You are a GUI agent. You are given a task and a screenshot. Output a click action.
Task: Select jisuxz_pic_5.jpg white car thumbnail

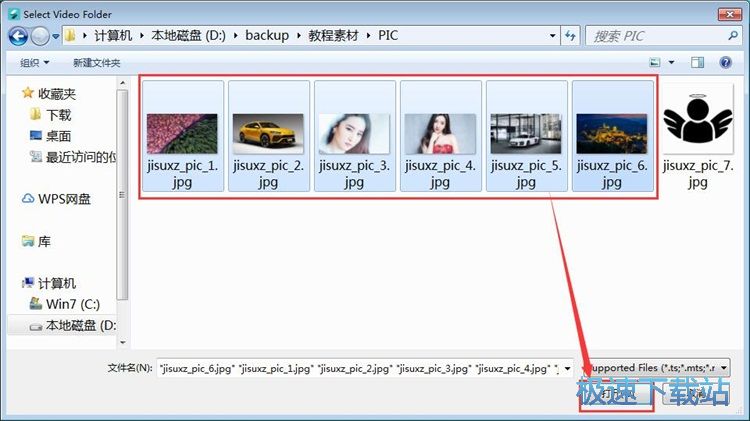tap(526, 136)
